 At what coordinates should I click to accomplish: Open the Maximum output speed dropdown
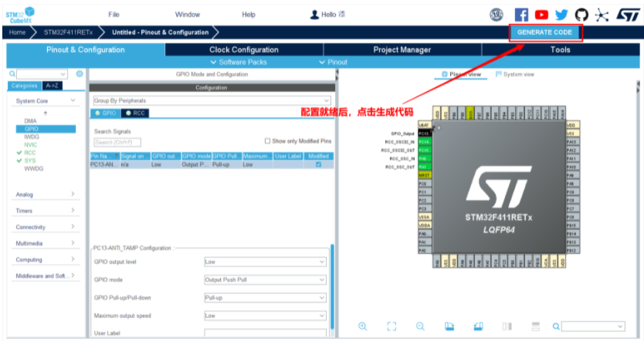pos(266,316)
